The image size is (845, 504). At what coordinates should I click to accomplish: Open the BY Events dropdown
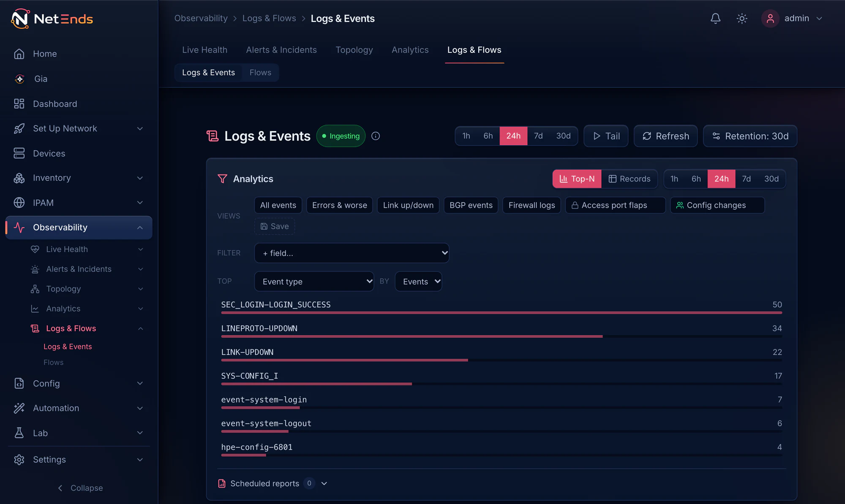418,281
